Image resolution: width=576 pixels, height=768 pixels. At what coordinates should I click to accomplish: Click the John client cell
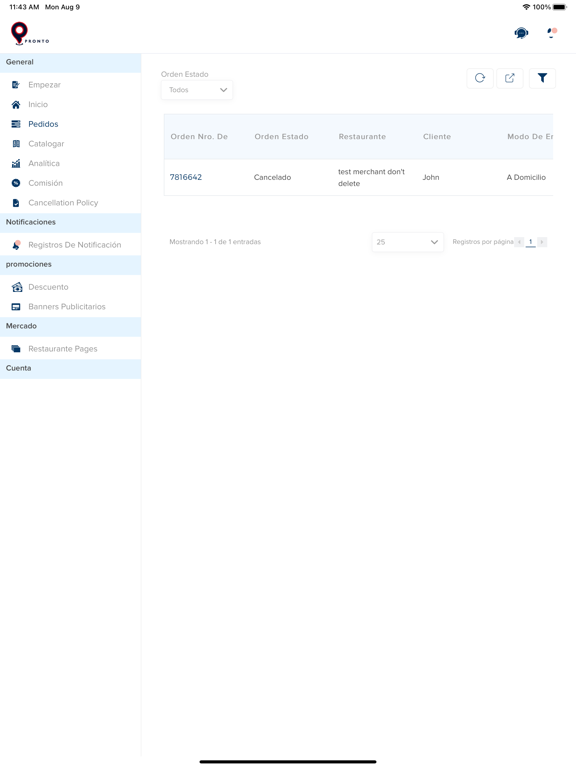click(431, 177)
